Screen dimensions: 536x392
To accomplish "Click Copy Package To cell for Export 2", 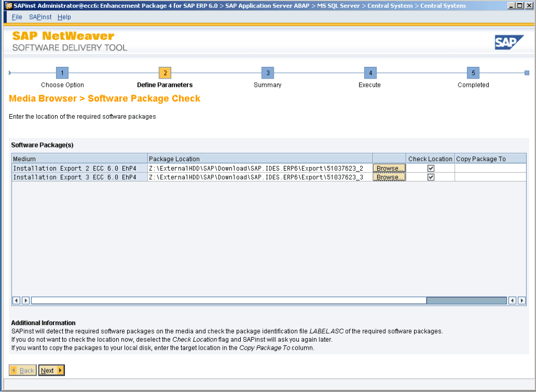I will (x=490, y=168).
